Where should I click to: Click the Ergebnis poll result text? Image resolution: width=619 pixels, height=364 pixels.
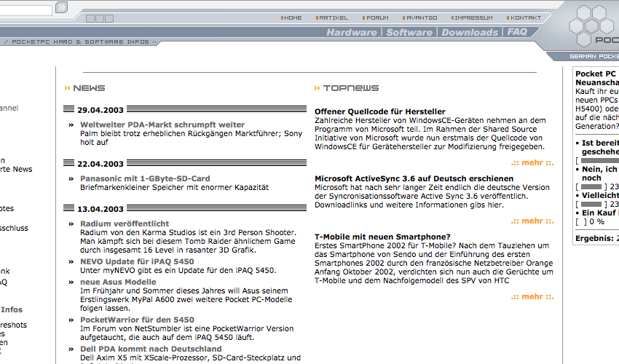tap(597, 239)
